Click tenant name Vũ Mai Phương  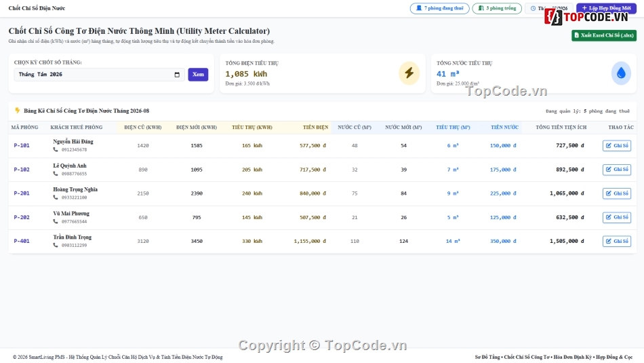point(71,213)
